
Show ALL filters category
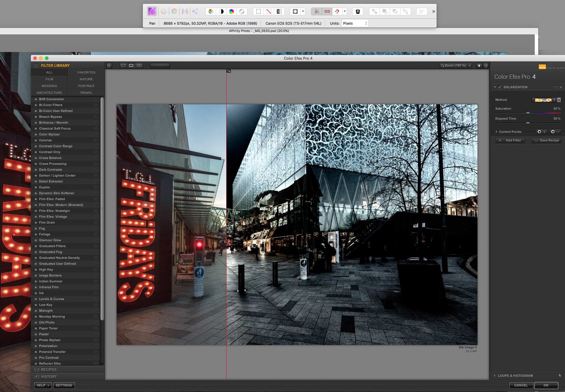tap(49, 72)
